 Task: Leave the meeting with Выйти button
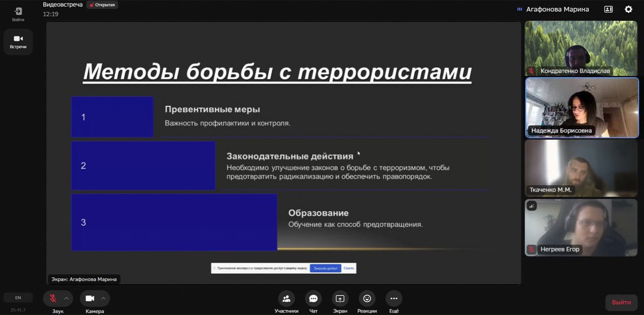621,302
